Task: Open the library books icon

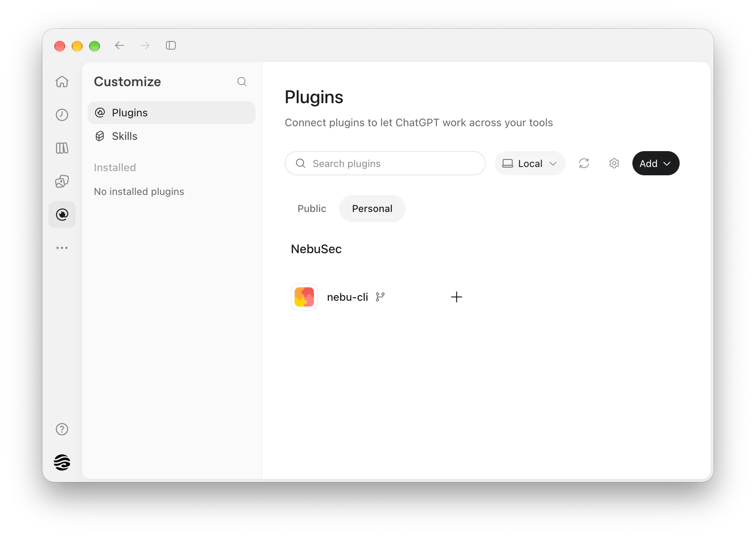Action: [62, 148]
